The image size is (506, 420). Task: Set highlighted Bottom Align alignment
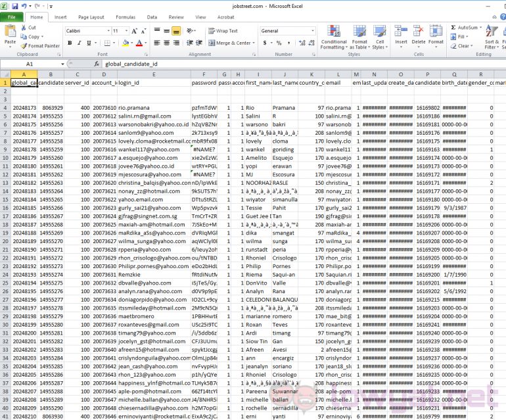176,31
